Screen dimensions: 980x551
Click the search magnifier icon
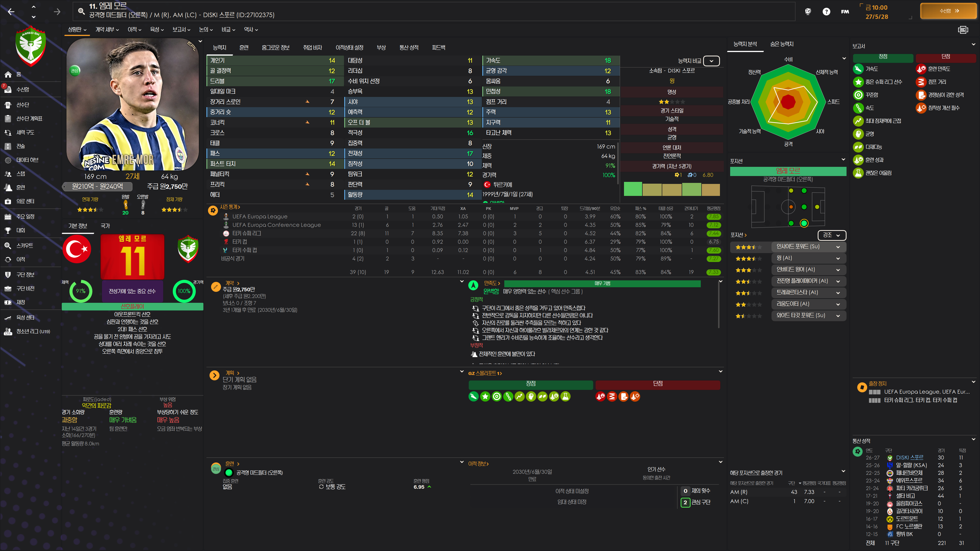point(81,11)
